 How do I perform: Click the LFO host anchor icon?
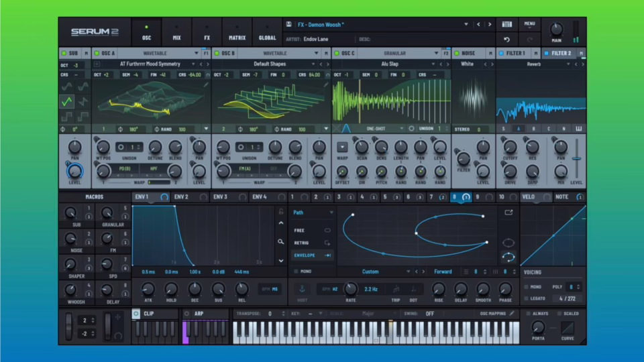pyautogui.click(x=302, y=289)
